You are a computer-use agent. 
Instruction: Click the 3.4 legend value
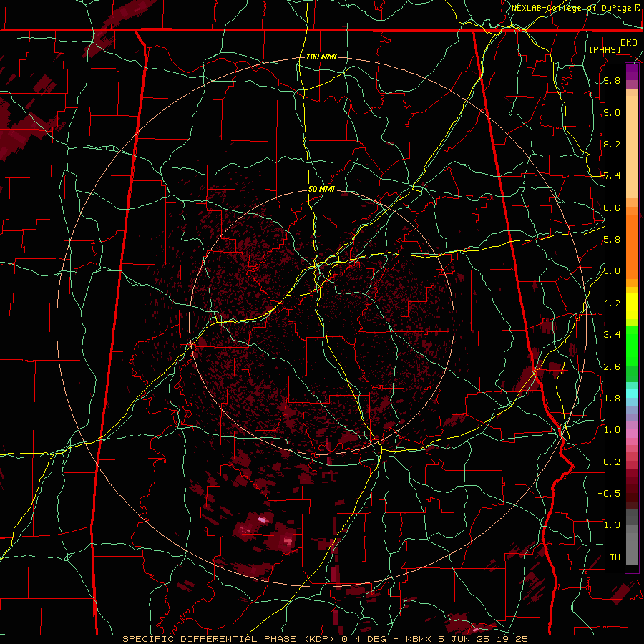[x=612, y=335]
